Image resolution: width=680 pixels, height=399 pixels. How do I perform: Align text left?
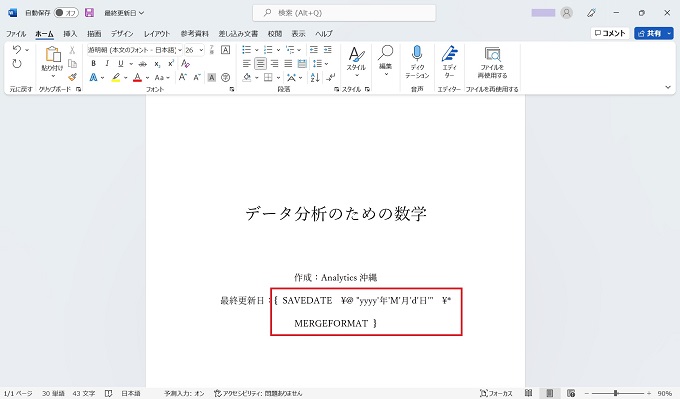pyautogui.click(x=246, y=64)
